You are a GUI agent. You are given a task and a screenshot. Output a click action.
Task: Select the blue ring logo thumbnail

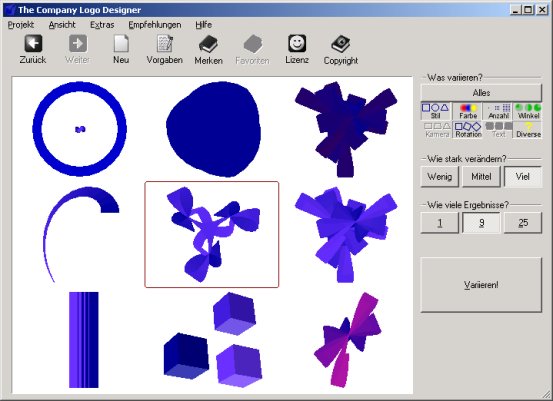pos(80,129)
